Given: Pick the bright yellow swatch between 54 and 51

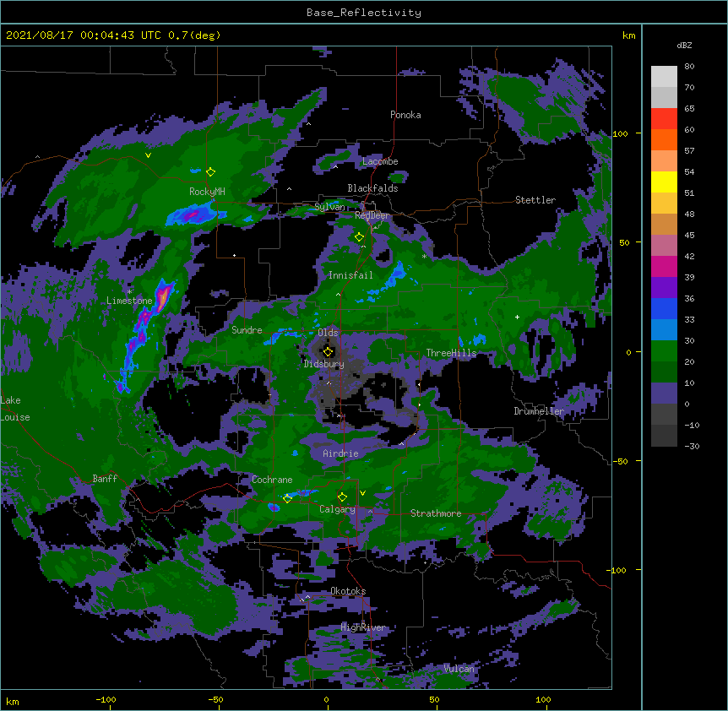Looking at the screenshot, I should pyautogui.click(x=664, y=182).
